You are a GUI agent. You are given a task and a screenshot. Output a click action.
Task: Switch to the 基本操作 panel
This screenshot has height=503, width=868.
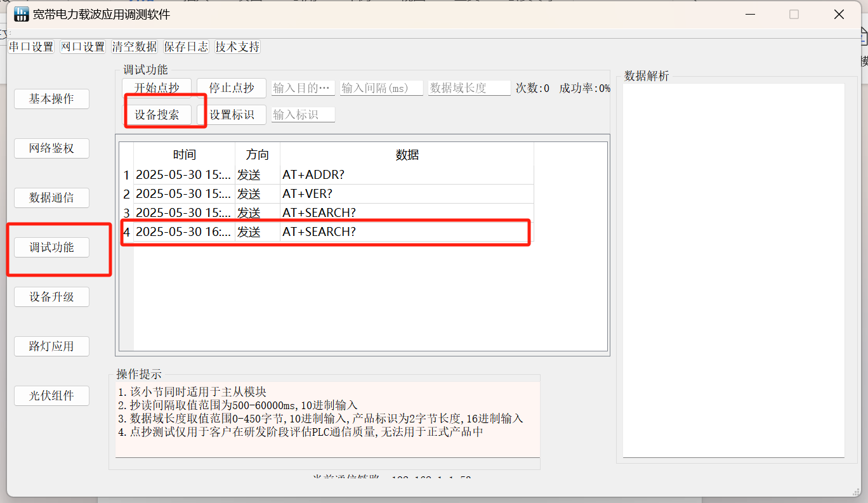tap(51, 98)
